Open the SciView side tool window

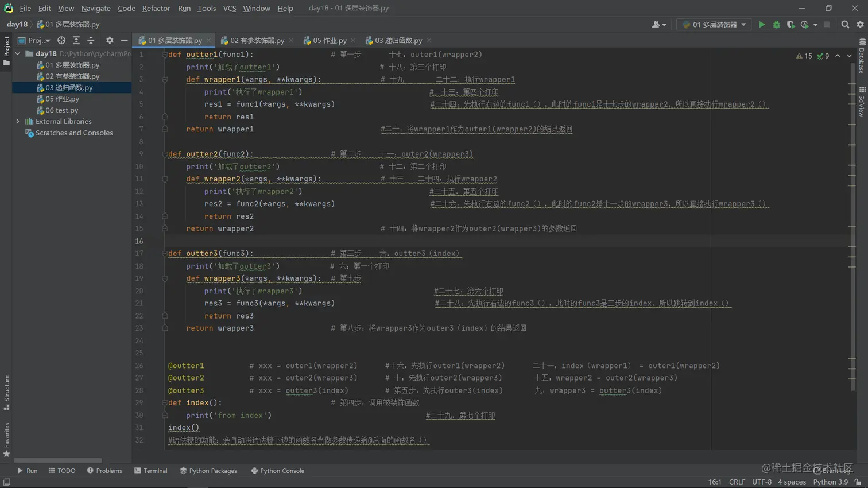coord(862,102)
